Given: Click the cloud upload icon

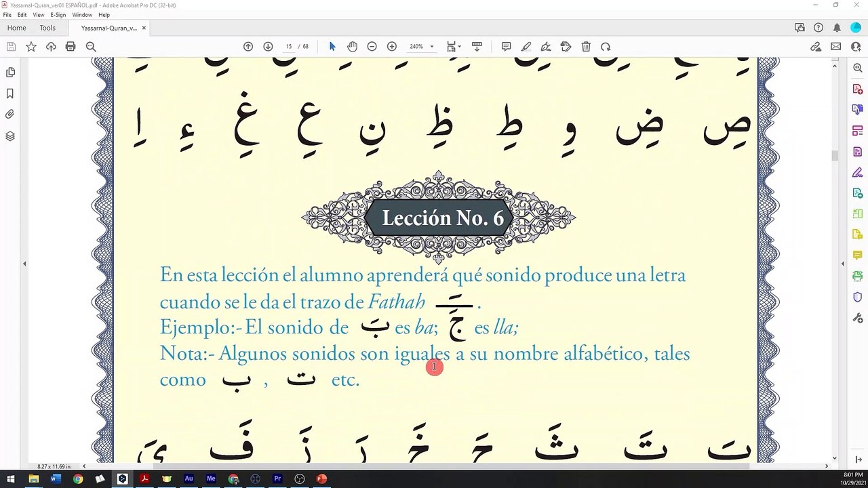Looking at the screenshot, I should click(x=51, y=47).
